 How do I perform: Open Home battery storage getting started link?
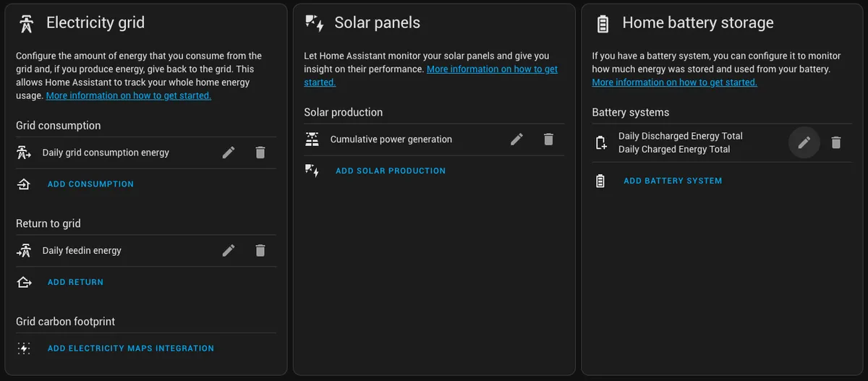[674, 82]
